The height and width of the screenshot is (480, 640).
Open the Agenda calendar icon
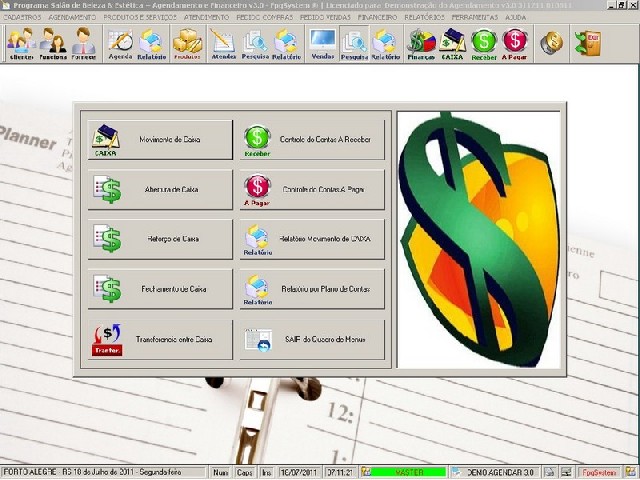point(120,43)
